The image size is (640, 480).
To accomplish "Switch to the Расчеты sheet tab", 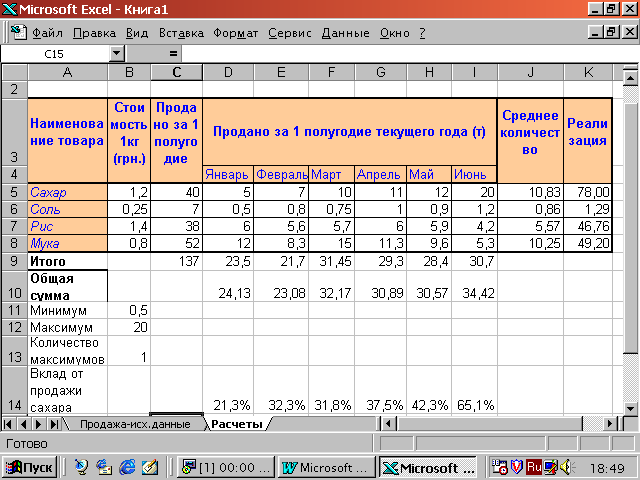I will [x=237, y=424].
